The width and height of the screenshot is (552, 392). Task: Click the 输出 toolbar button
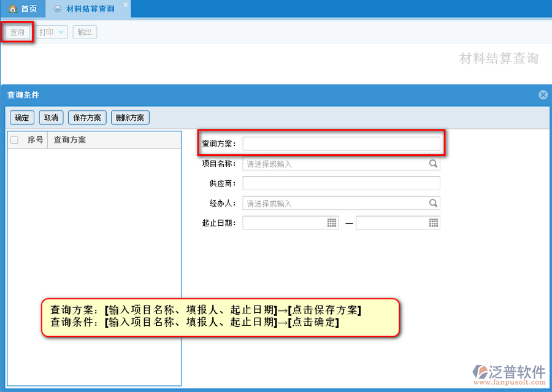point(85,32)
